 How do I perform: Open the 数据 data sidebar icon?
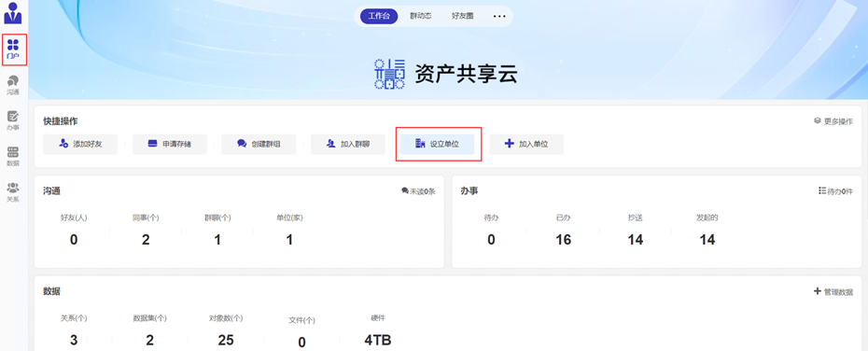(x=13, y=156)
